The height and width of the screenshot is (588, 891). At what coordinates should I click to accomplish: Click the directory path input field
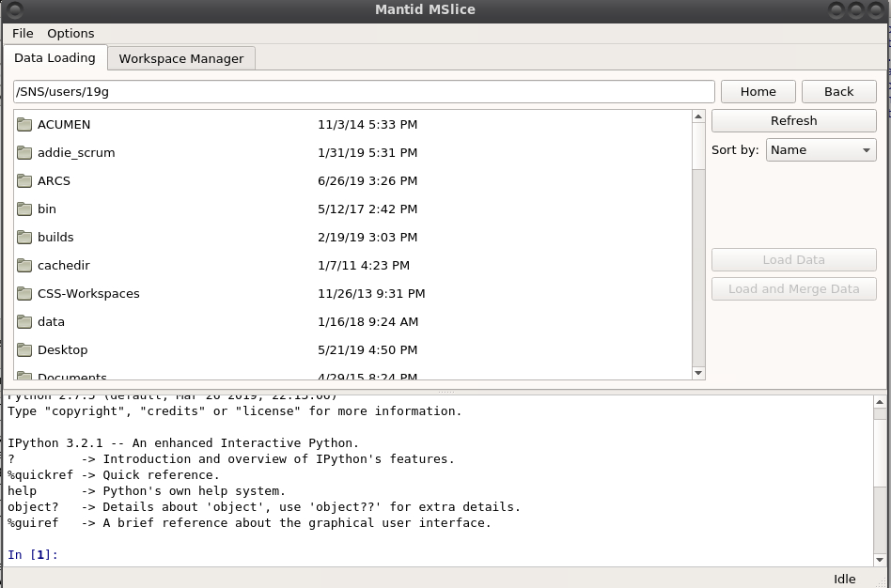pos(364,92)
